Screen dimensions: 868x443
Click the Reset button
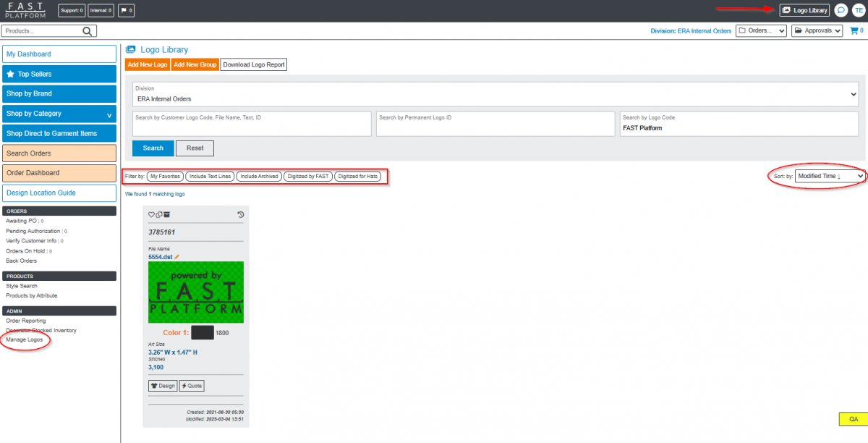point(195,148)
